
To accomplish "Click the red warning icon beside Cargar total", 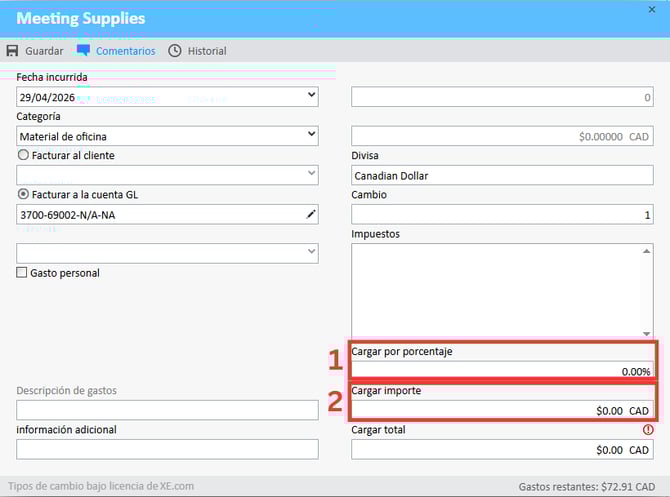I will point(648,429).
